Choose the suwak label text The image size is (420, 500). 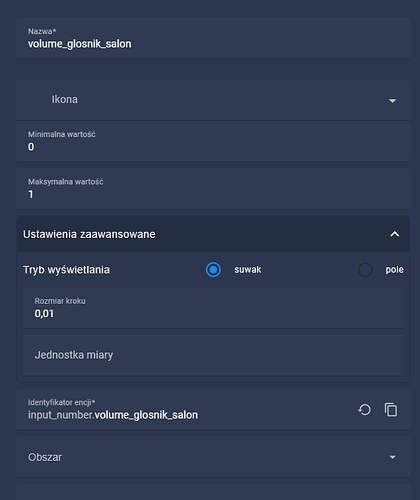tap(248, 270)
